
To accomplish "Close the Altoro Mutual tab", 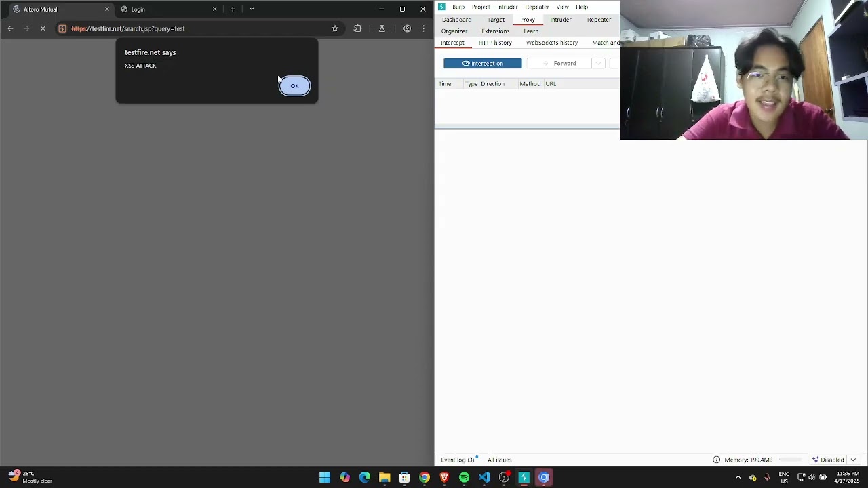I will pos(106,9).
